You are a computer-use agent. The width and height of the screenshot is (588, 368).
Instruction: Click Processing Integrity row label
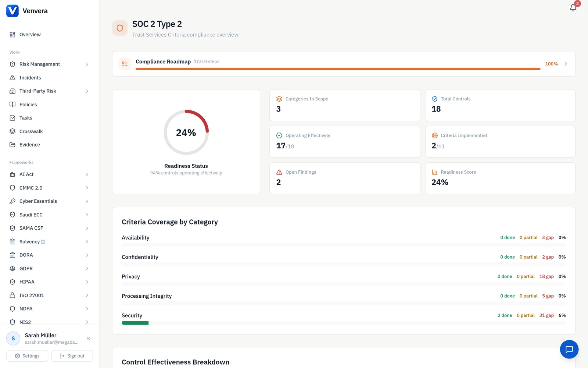coord(147,296)
